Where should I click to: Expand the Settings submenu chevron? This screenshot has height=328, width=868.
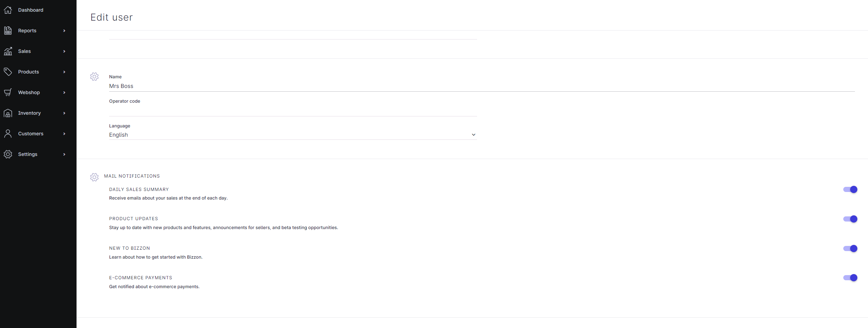[x=64, y=155]
